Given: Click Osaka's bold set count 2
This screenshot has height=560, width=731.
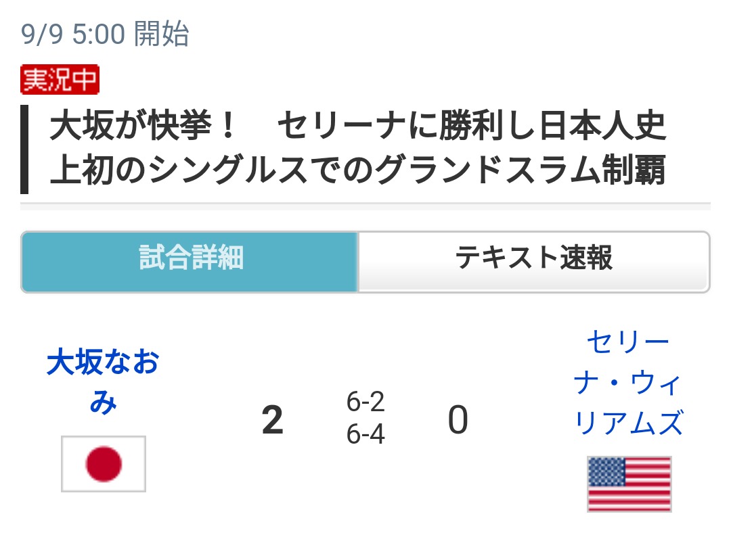Looking at the screenshot, I should pyautogui.click(x=272, y=421).
